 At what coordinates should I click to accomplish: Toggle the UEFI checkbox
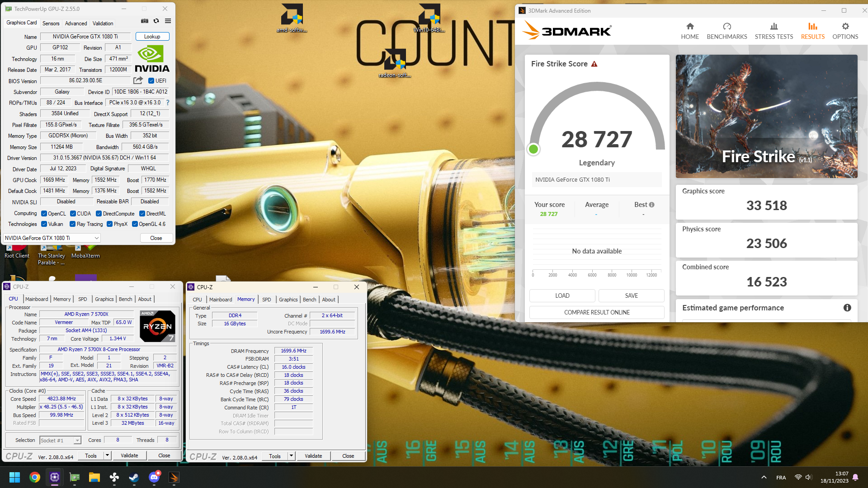coord(151,81)
